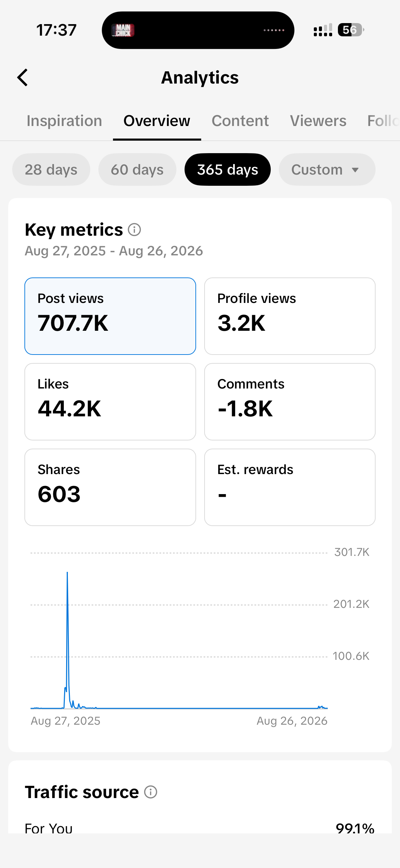The width and height of the screenshot is (400, 868).
Task: Open Traffic source info icon
Action: (x=151, y=792)
